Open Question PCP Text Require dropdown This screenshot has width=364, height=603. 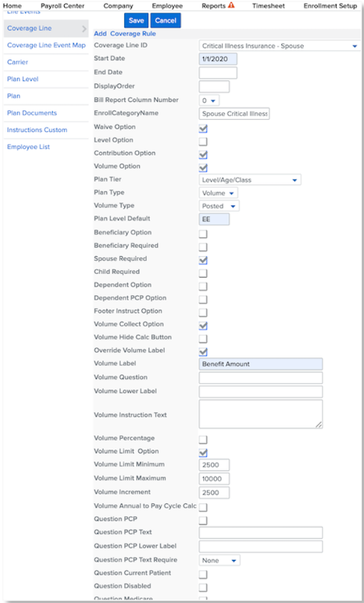220,561
